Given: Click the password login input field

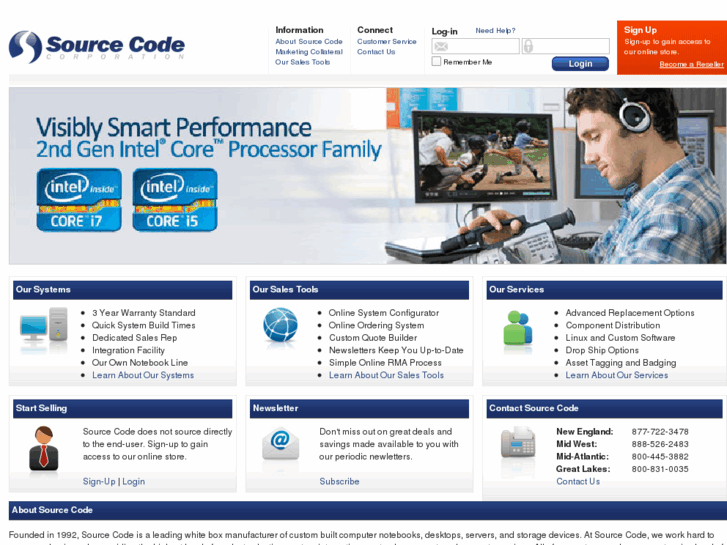Looking at the screenshot, I should (x=566, y=46).
